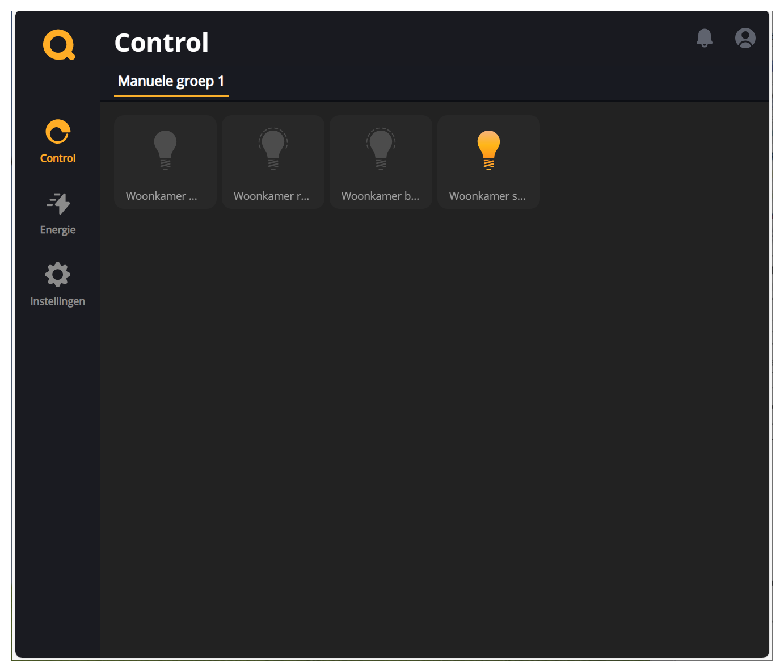Select the Manuele groep 1 tab

click(x=171, y=82)
